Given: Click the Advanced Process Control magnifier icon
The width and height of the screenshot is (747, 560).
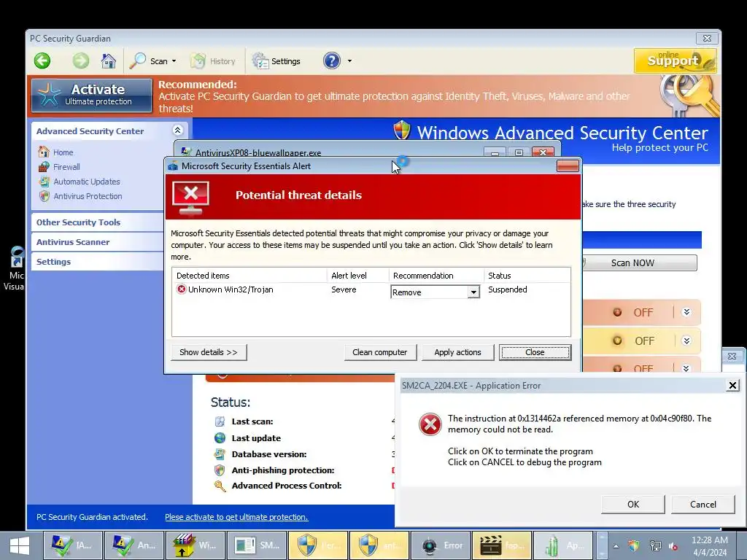Looking at the screenshot, I should click(220, 486).
